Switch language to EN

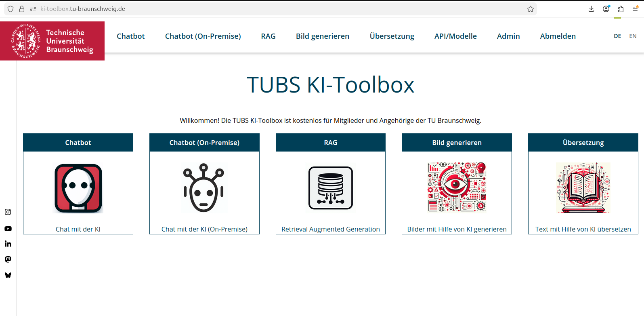point(633,36)
